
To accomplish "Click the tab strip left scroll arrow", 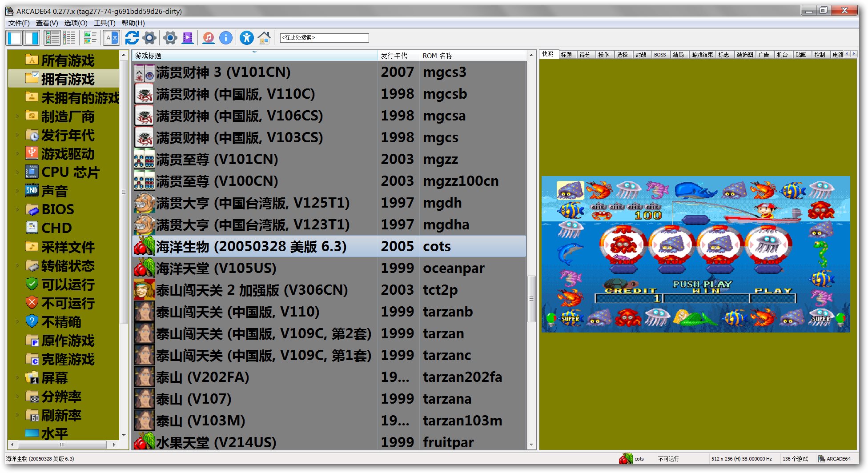I will coord(847,54).
